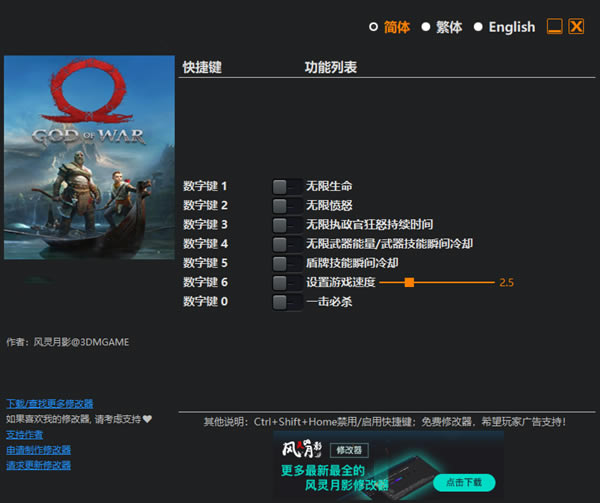Open 下载/查找更多修改器 link

tap(49, 403)
